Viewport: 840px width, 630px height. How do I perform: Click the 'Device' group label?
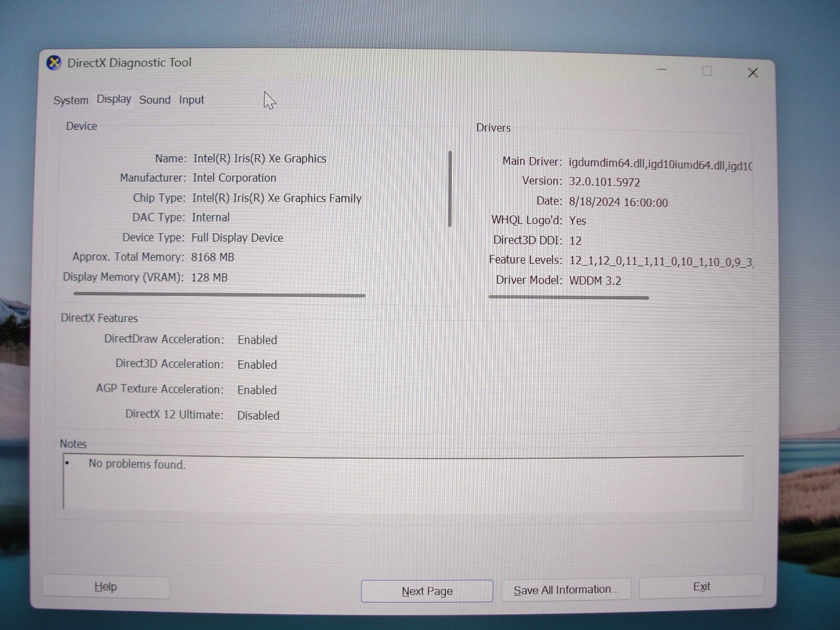[x=81, y=126]
